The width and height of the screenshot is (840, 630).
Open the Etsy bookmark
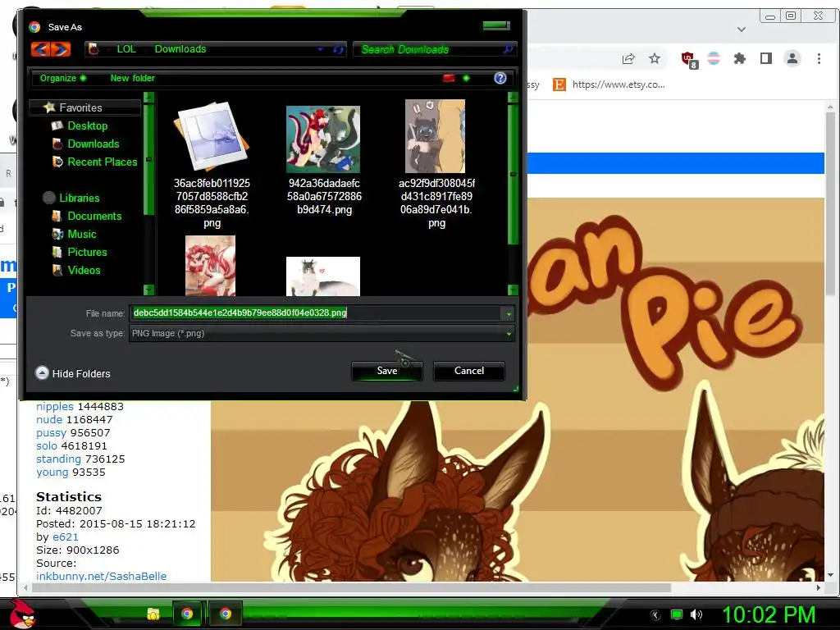point(609,84)
